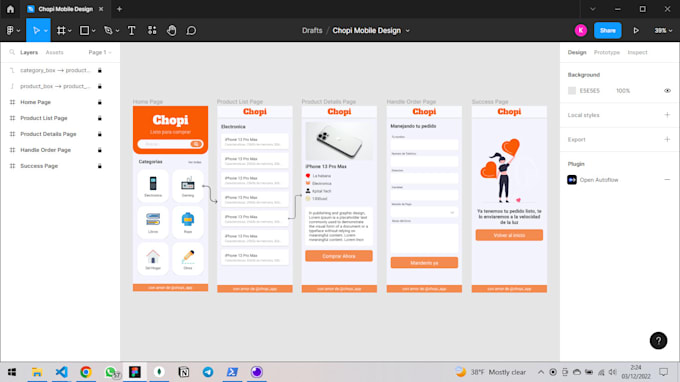The width and height of the screenshot is (680, 382).
Task: Open the Figma main menu icon
Action: [x=10, y=30]
